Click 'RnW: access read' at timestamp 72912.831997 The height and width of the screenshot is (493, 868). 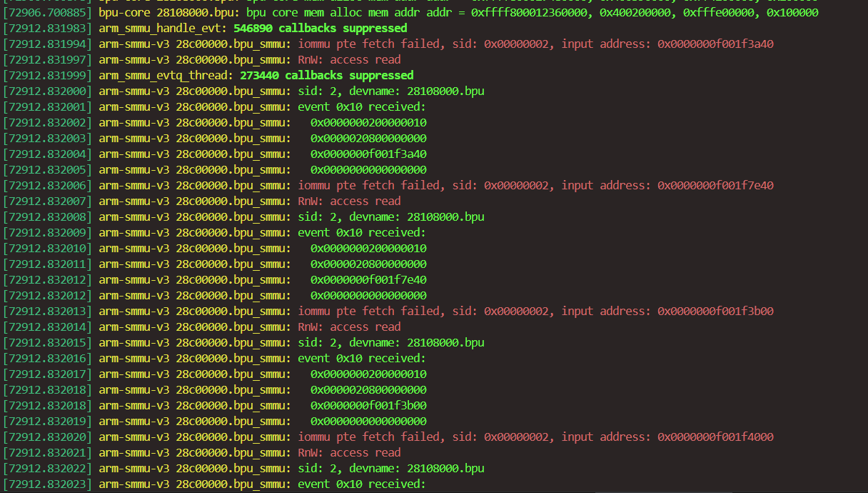349,60
